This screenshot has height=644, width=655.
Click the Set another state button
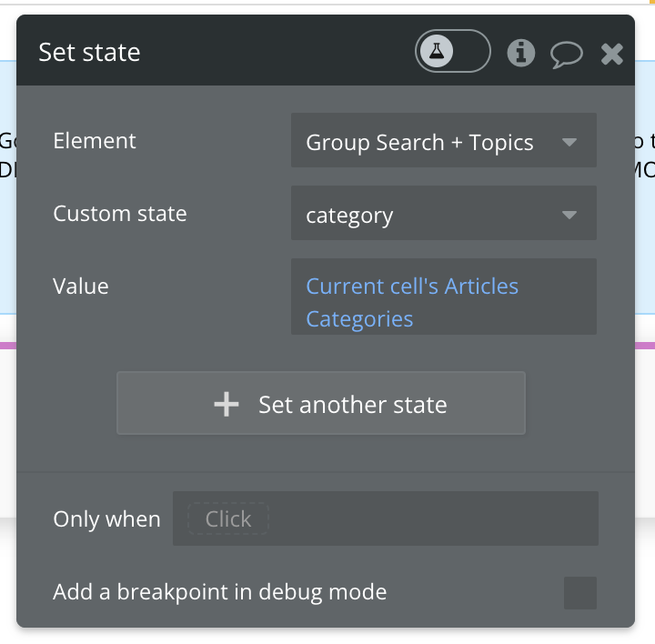[x=321, y=404]
